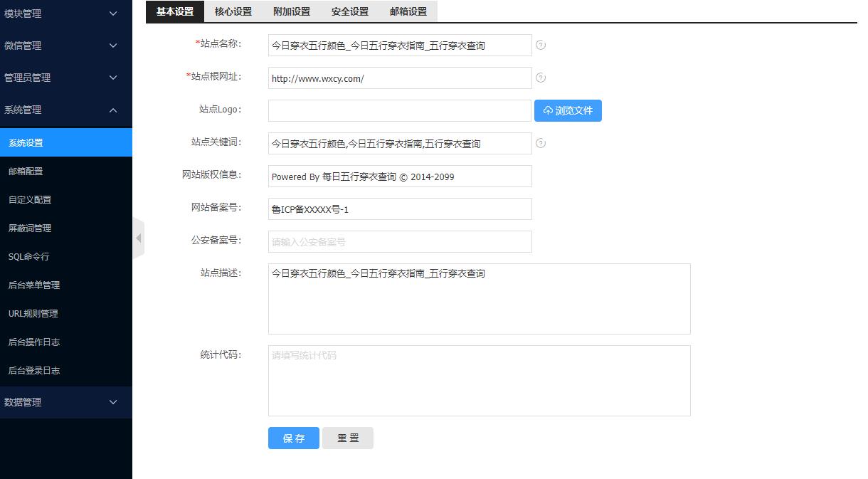
Task: Focus the 公安备案号 input field
Action: pos(400,242)
